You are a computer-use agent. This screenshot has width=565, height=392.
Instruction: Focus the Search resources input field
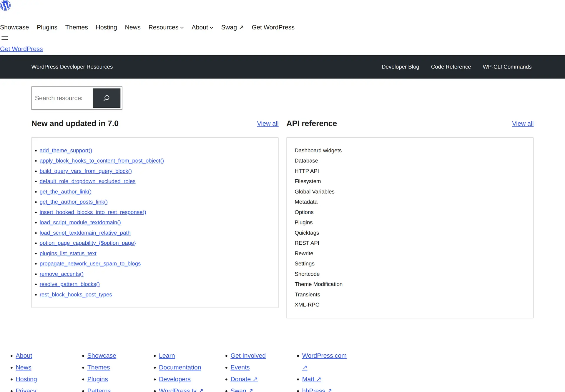[62, 98]
